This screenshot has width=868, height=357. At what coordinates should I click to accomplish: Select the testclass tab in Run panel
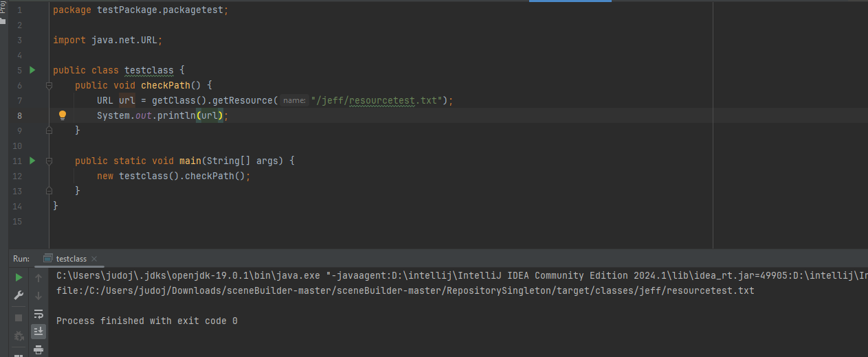(x=71, y=259)
